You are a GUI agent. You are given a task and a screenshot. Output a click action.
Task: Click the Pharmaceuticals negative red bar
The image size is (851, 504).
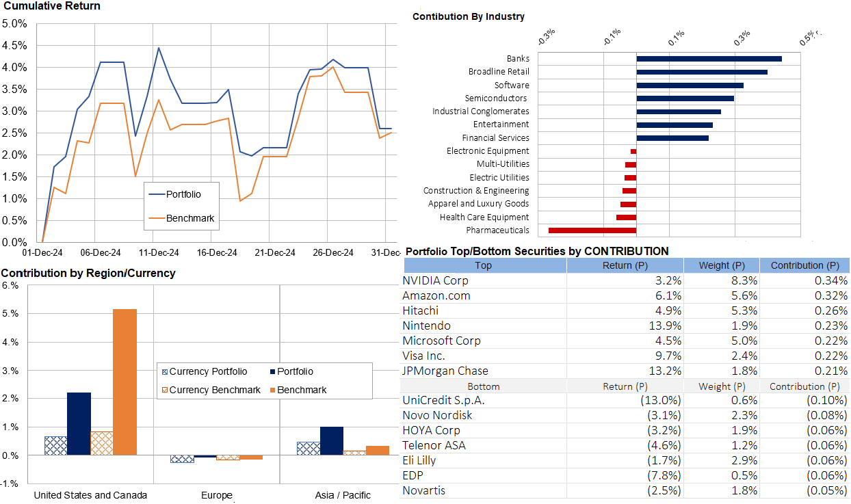tap(592, 230)
